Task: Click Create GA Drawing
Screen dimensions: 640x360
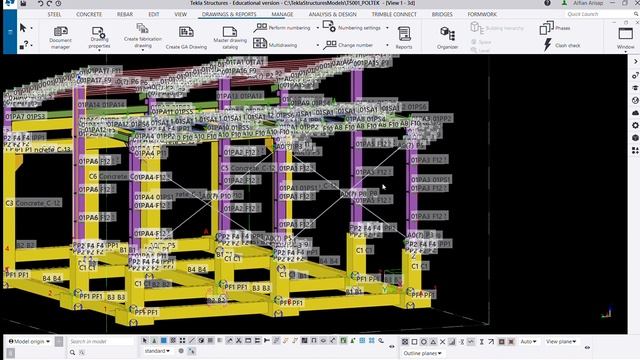Action: (186, 37)
